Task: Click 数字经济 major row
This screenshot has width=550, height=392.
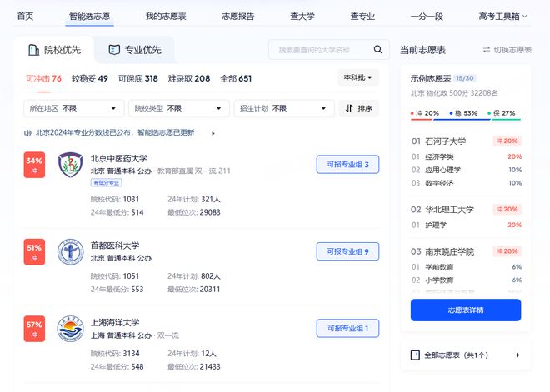Action: [466, 183]
